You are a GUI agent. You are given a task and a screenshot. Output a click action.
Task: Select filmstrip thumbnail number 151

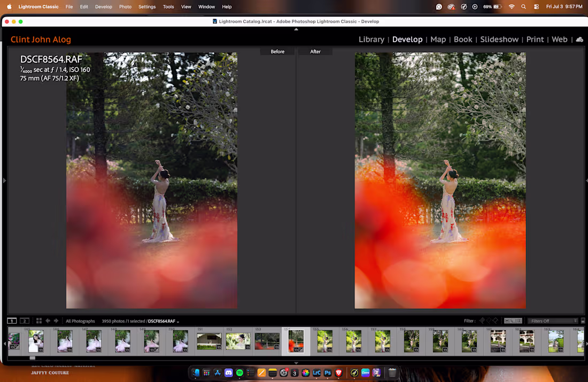209,341
